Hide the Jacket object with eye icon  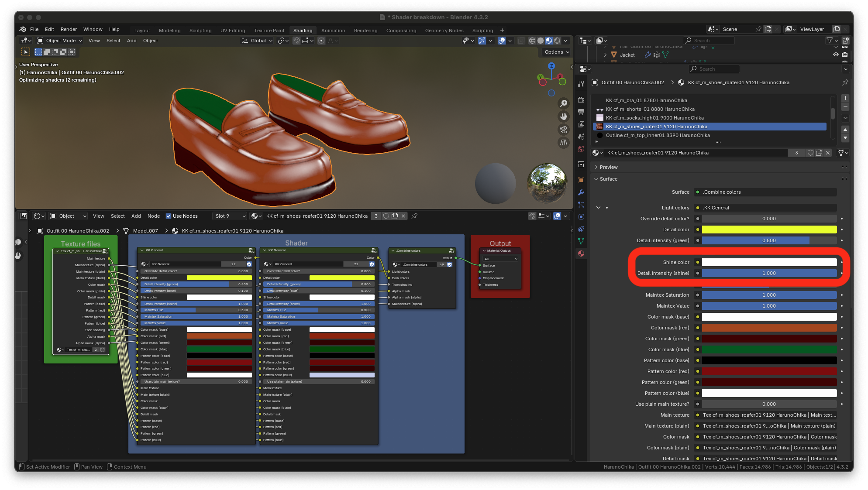pos(836,55)
